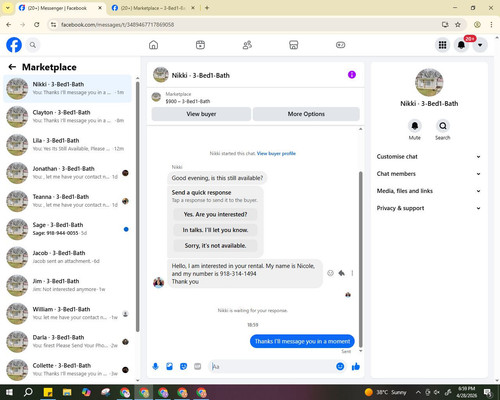Search in conversation icon
The image size is (500, 400).
point(443,126)
